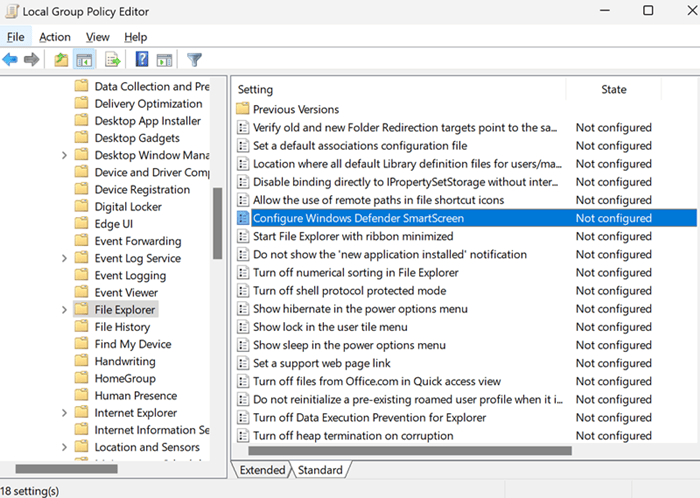700x498 pixels.
Task: Click policy icon beside Set a support web page link
Action: (243, 363)
